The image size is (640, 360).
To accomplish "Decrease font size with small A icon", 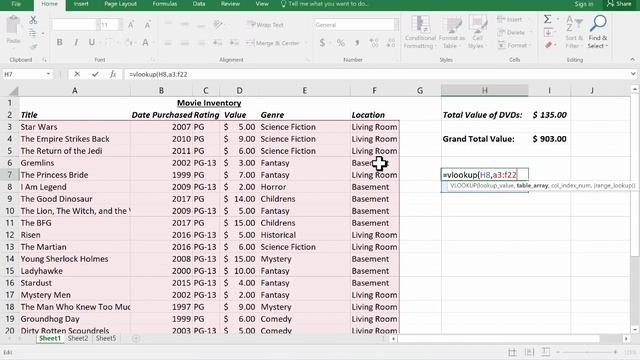I will coord(147,25).
